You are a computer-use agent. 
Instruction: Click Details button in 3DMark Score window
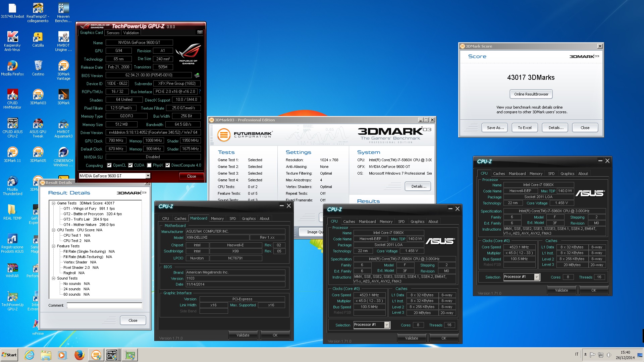point(556,128)
